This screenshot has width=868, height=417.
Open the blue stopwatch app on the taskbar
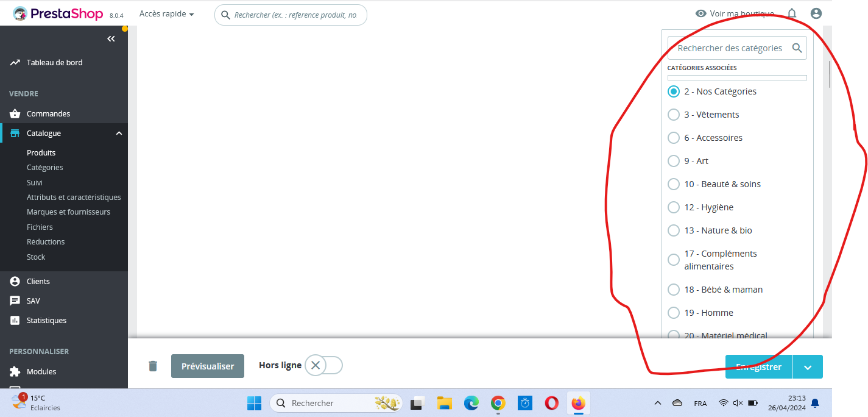[x=525, y=403]
